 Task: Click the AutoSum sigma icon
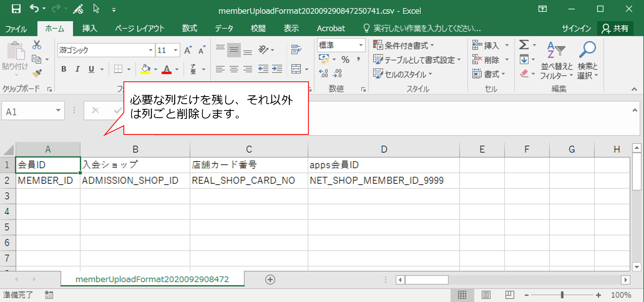click(524, 45)
